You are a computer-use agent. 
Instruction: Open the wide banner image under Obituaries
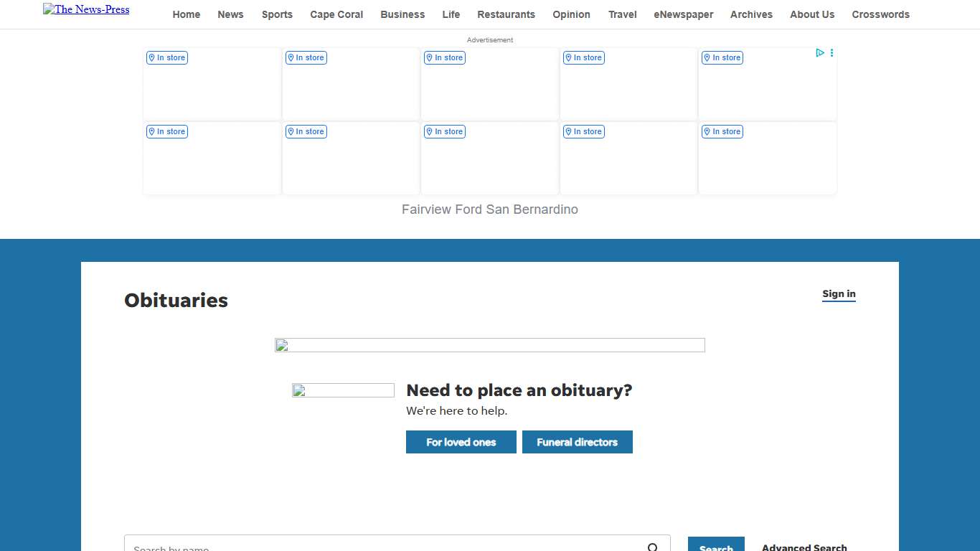click(x=489, y=345)
